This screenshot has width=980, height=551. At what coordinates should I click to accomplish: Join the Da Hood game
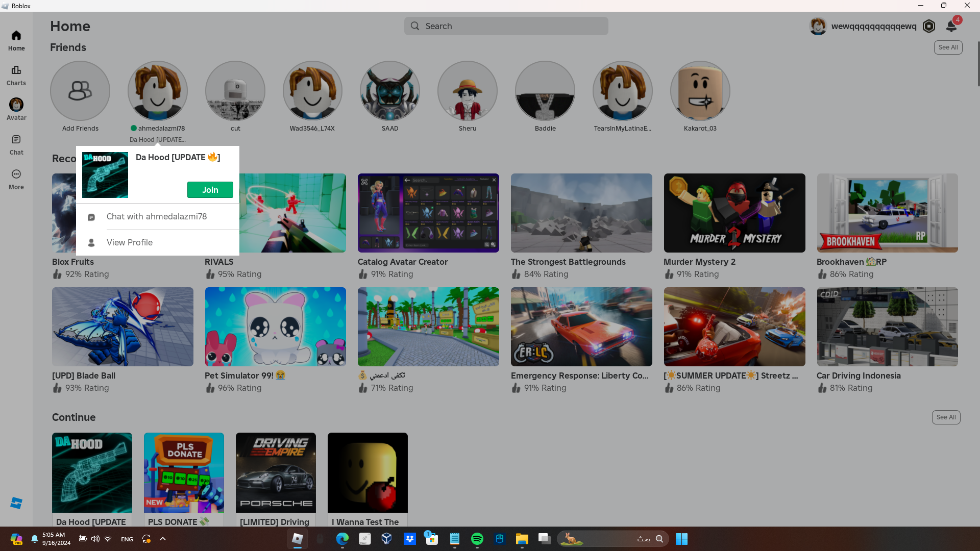[x=210, y=190]
